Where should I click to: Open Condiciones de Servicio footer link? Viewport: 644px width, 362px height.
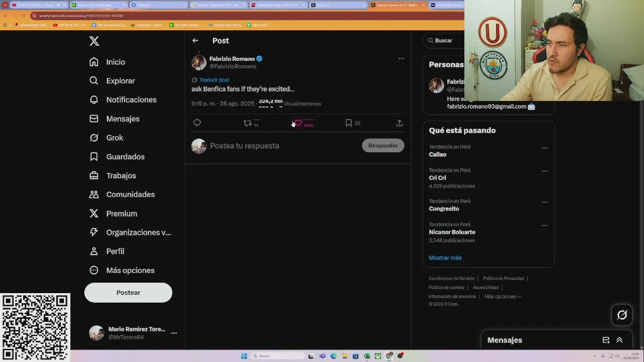pyautogui.click(x=451, y=279)
